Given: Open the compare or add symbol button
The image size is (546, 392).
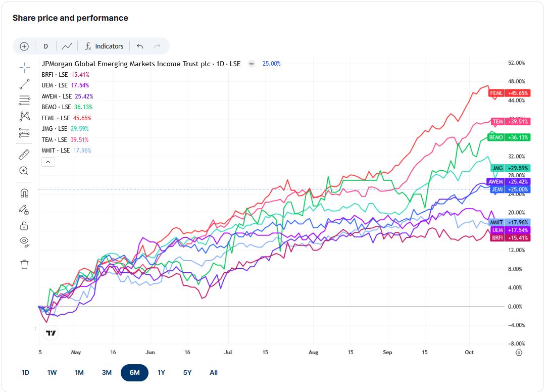Looking at the screenshot, I should click(24, 46).
